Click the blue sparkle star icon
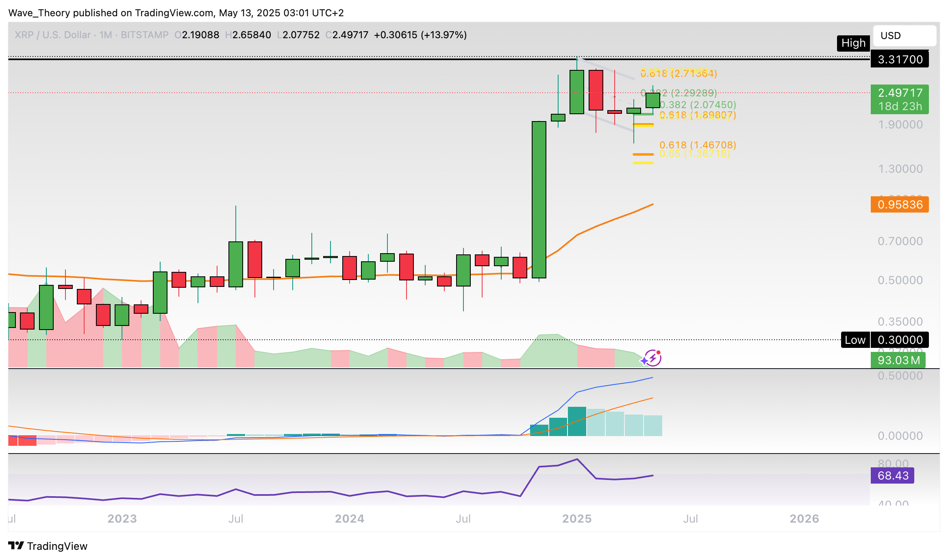Screen dimensions: 948x560 644,360
